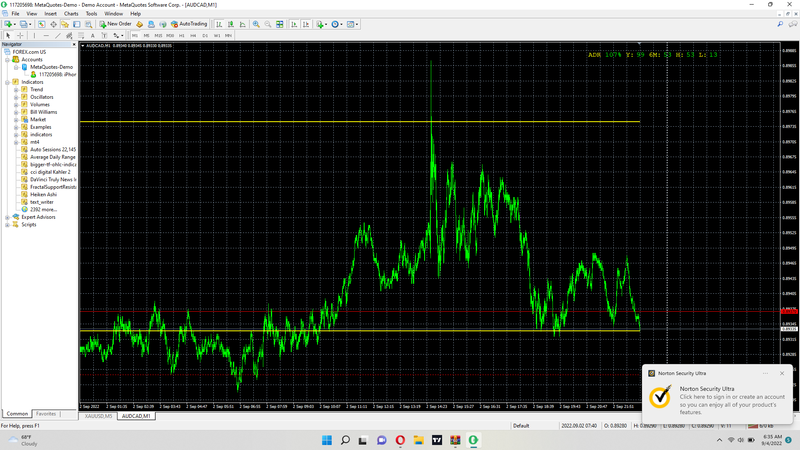The image size is (800, 450).
Task: Select the Average Daily Range indicator
Action: [52, 157]
